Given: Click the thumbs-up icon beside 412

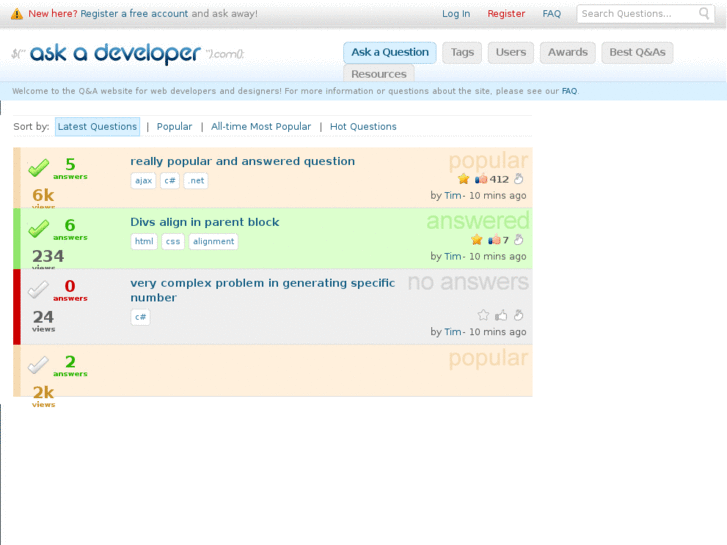Looking at the screenshot, I should click(x=481, y=179).
